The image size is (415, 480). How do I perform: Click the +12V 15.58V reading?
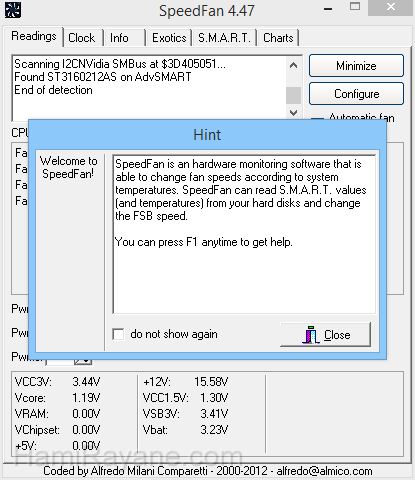(x=186, y=382)
